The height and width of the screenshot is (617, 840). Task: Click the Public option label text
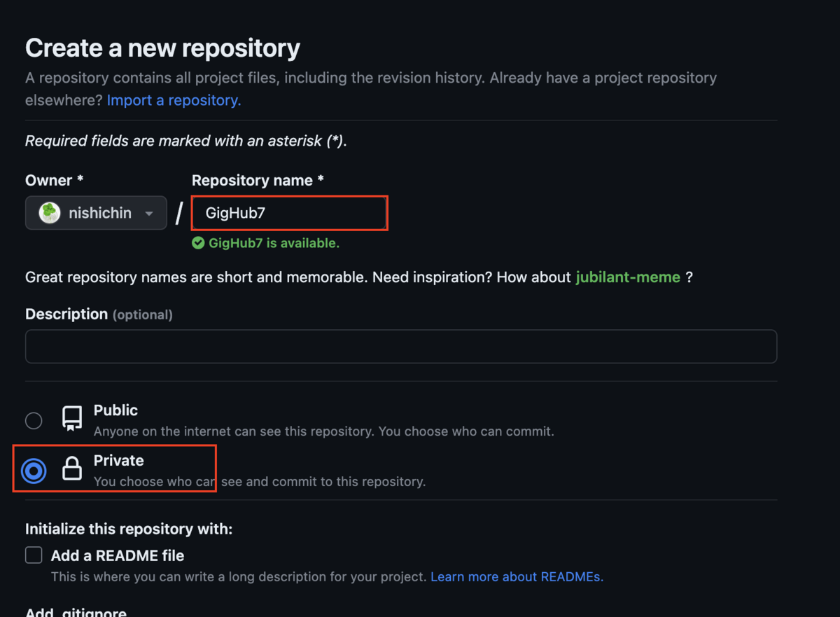point(116,410)
